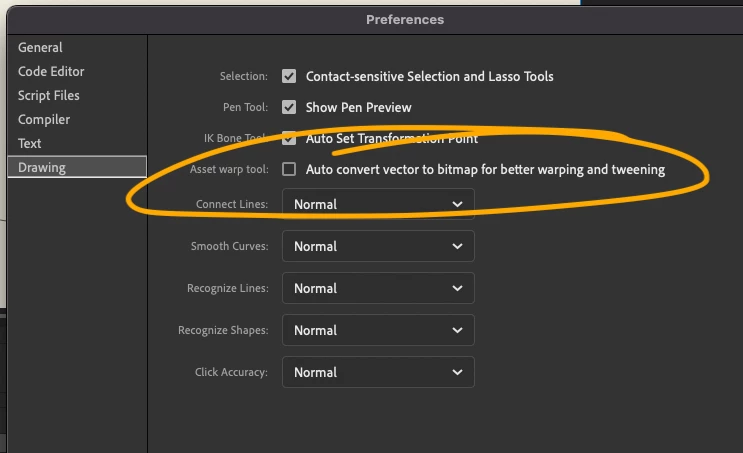743x453 pixels.
Task: Open the Click Accuracy dropdown
Action: pos(378,372)
